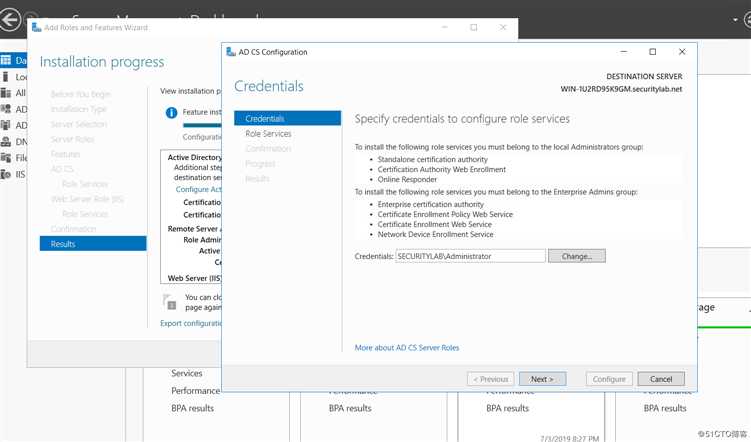The height and width of the screenshot is (442, 751).
Task: Click the notification flag icon near 'You can close'
Action: 170,302
